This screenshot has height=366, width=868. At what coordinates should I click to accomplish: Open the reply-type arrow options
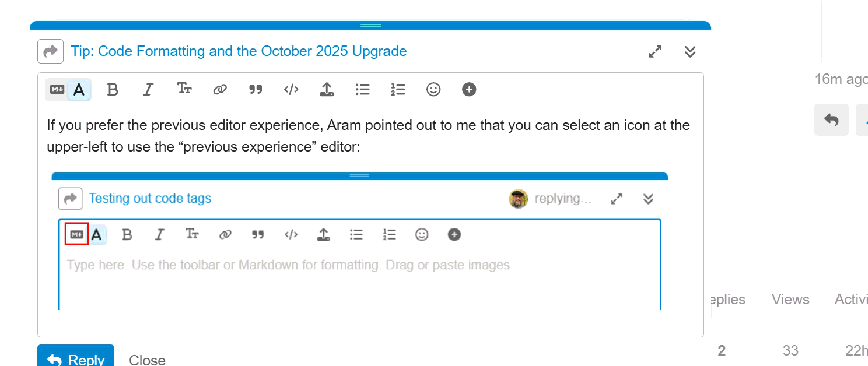point(50,51)
